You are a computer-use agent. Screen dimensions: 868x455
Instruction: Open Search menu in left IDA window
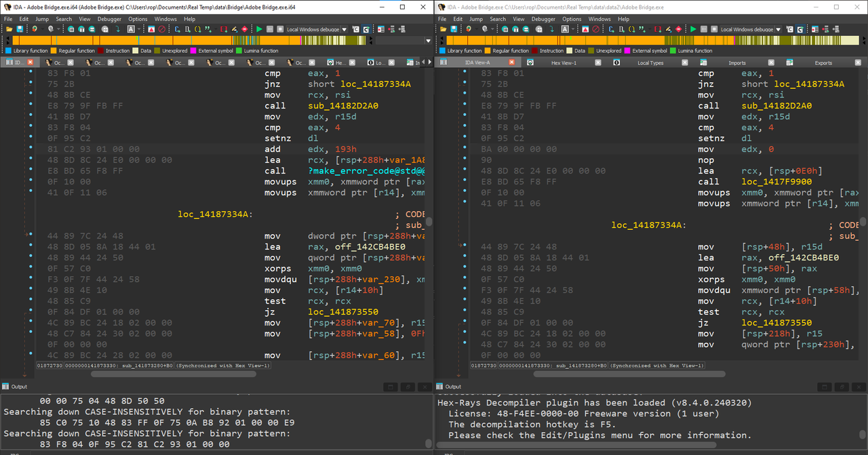pos(64,19)
